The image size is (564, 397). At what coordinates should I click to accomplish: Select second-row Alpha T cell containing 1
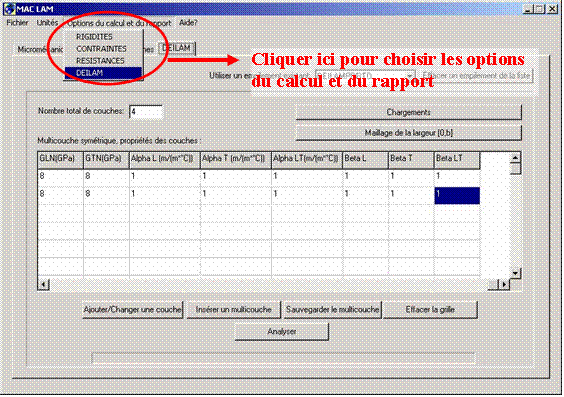pyautogui.click(x=236, y=196)
